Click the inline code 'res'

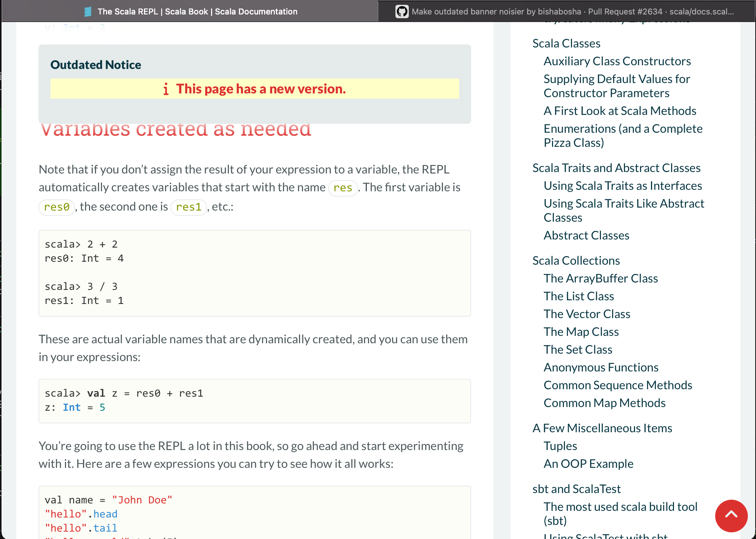(343, 188)
